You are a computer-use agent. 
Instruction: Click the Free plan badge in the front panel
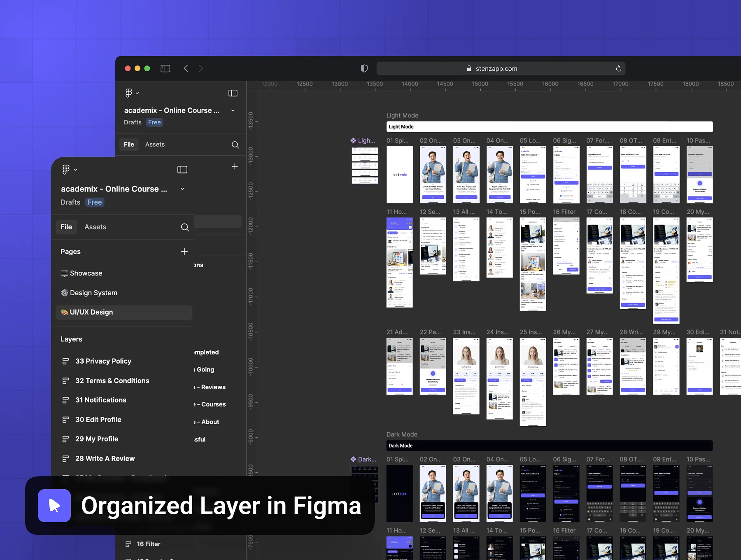95,202
